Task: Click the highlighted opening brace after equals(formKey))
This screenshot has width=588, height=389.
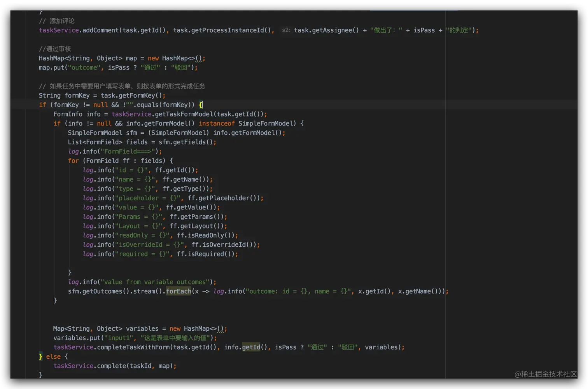Action: (201, 105)
